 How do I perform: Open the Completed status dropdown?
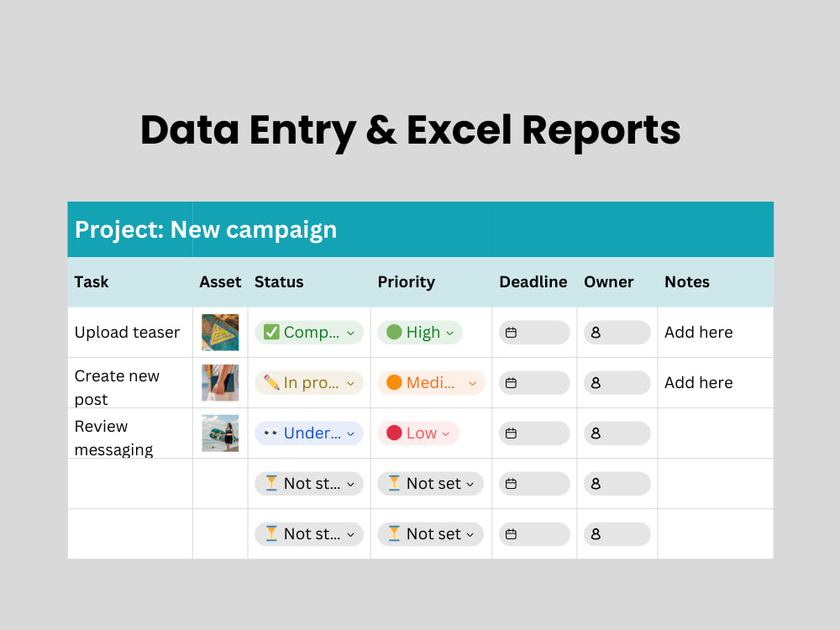click(x=309, y=332)
